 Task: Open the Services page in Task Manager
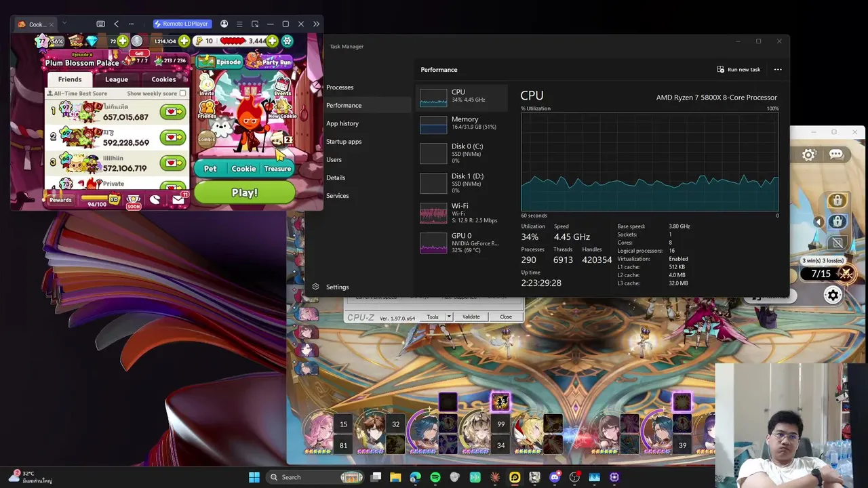click(x=338, y=196)
